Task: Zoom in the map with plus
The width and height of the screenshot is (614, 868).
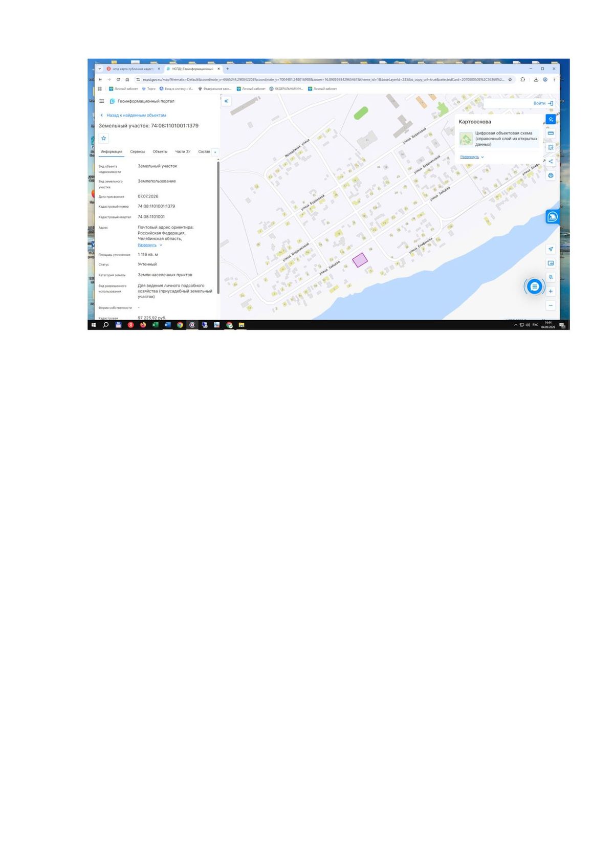Action: pyautogui.click(x=551, y=292)
